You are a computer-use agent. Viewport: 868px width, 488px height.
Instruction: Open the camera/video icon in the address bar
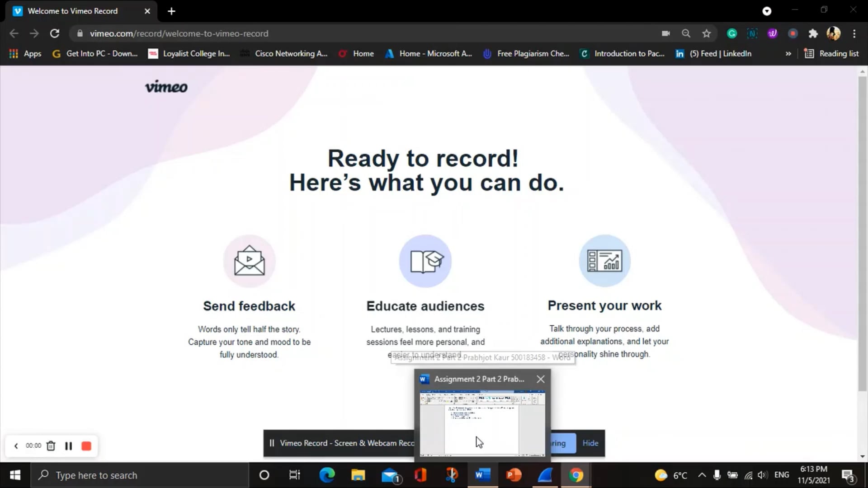coord(666,33)
